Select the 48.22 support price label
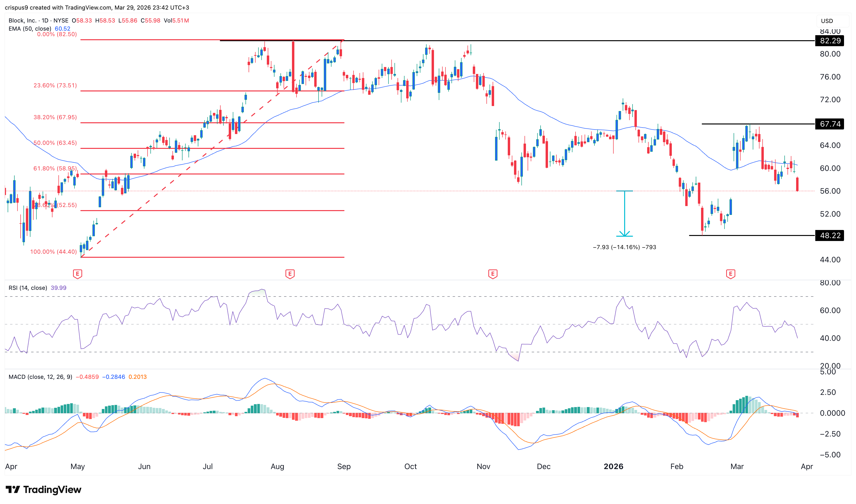The height and width of the screenshot is (504, 856). (x=830, y=235)
